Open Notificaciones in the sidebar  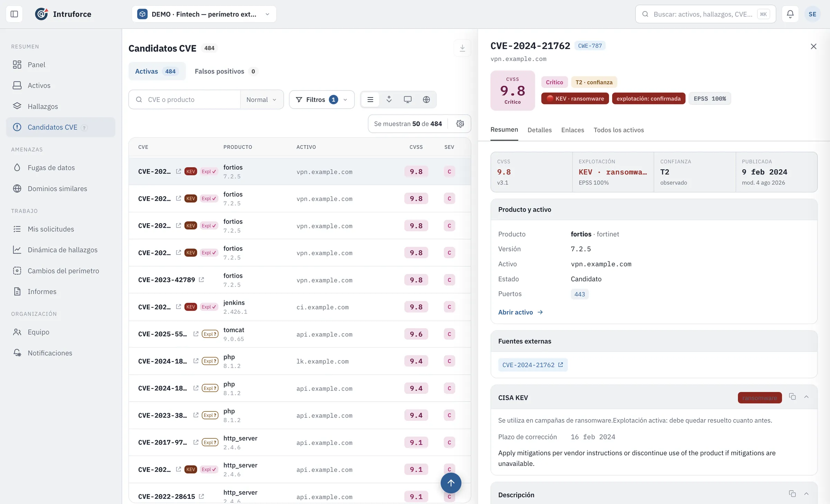(x=61, y=353)
